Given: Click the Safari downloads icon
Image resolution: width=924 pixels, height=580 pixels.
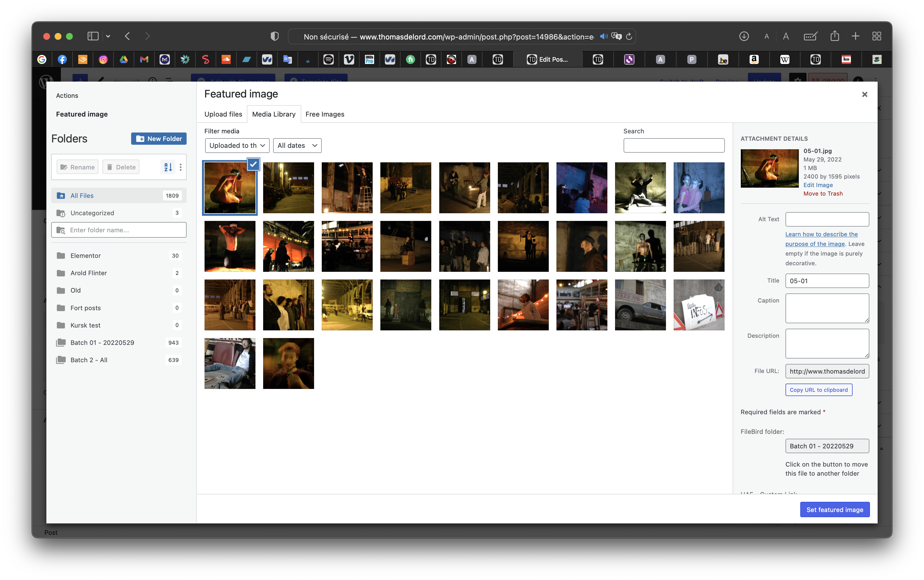Looking at the screenshot, I should [x=744, y=36].
